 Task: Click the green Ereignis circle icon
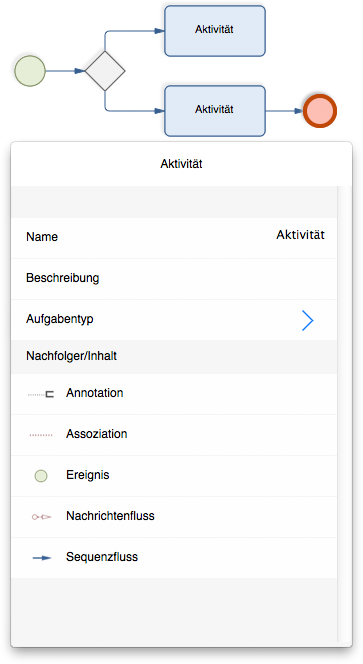(x=41, y=476)
